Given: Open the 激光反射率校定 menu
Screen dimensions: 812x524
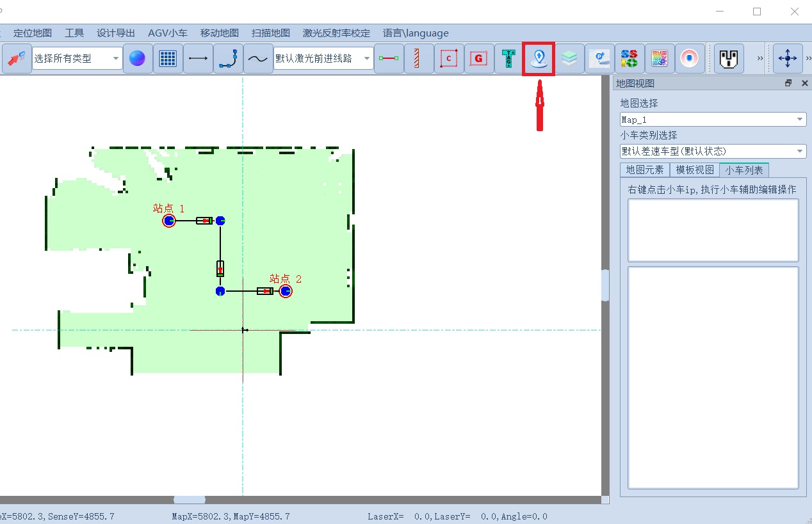Looking at the screenshot, I should 337,33.
